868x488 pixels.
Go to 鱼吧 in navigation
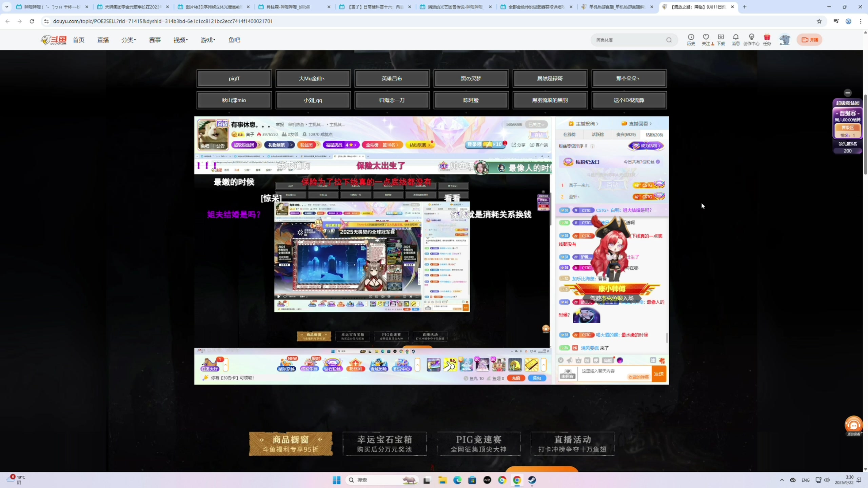tap(234, 40)
